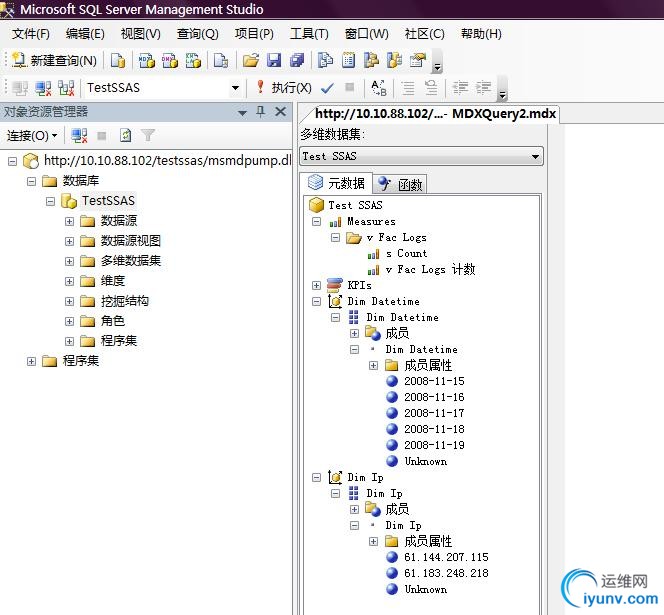Open file with the folder icon
664x615 pixels.
click(251, 61)
